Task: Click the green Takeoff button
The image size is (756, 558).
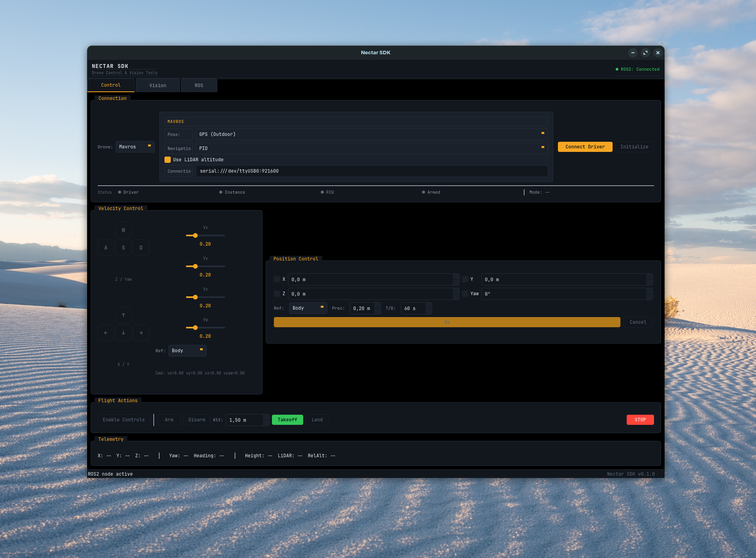Action: (x=288, y=420)
